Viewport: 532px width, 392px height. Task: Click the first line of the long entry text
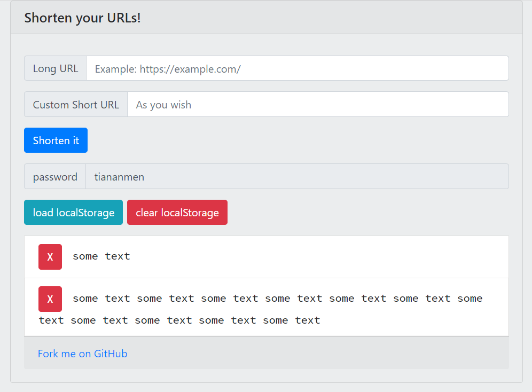tap(277, 299)
